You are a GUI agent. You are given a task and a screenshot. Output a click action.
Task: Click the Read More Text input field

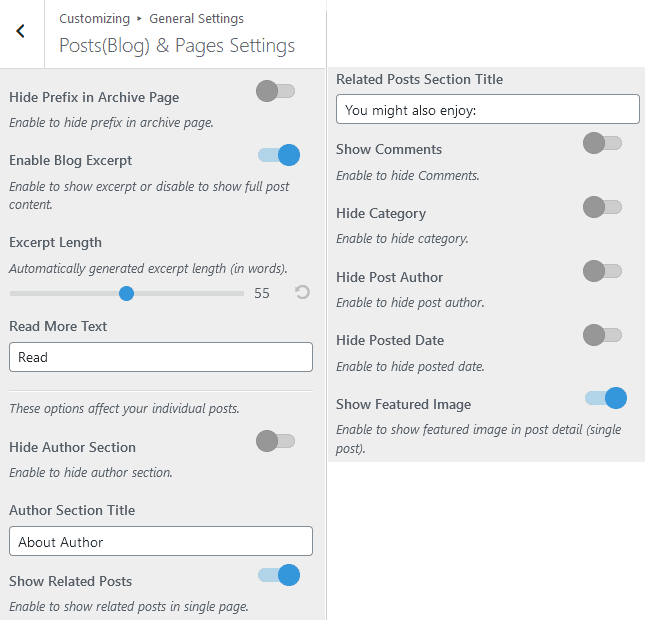(x=161, y=357)
